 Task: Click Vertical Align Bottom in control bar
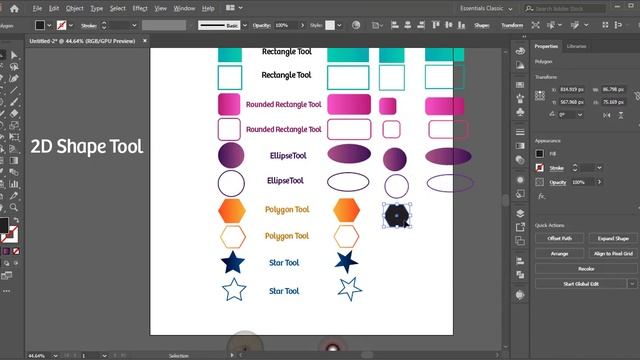click(461, 25)
